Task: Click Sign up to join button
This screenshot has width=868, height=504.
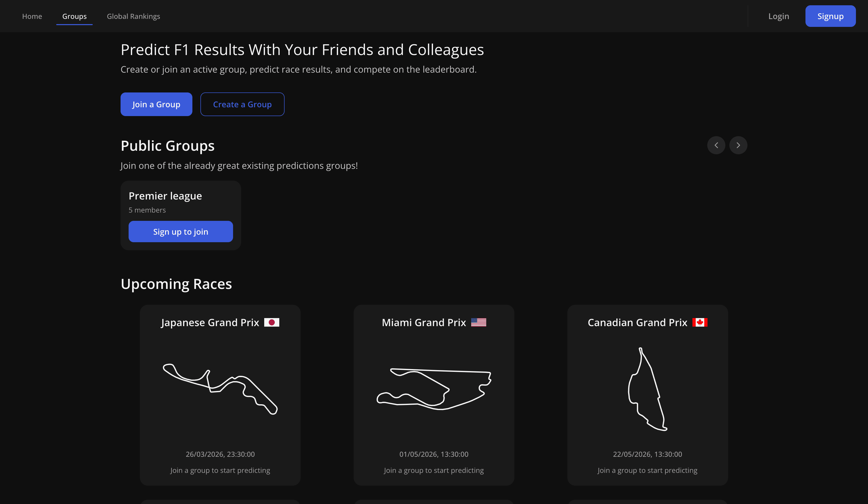Action: pos(181,232)
